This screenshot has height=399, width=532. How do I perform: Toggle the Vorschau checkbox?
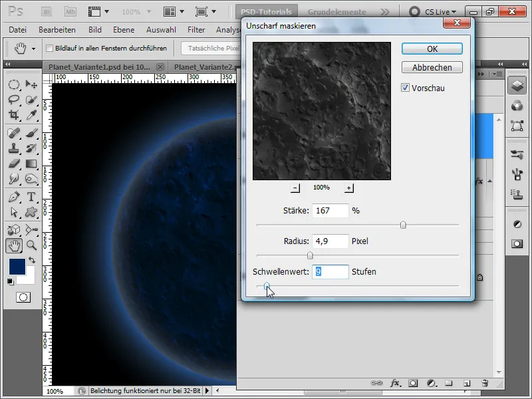(405, 88)
